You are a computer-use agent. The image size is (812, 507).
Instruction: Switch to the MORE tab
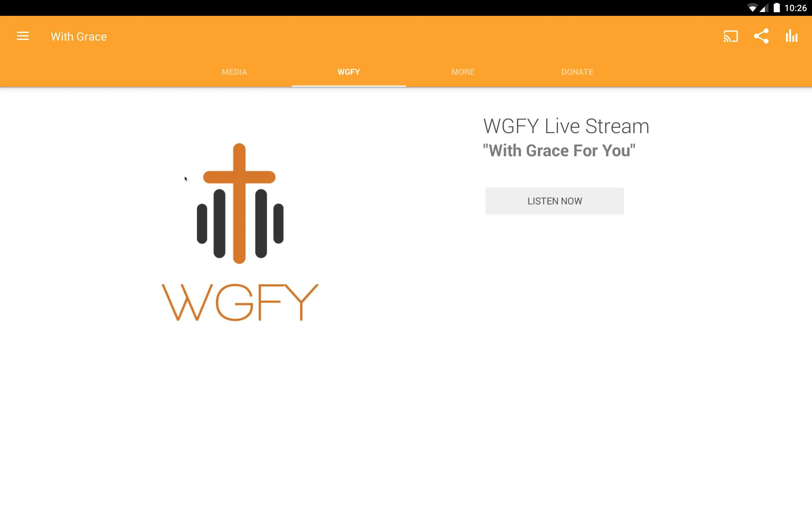[463, 71]
